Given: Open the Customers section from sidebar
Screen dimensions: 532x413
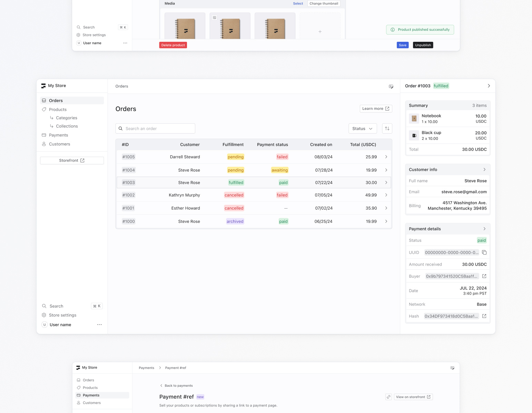Looking at the screenshot, I should coord(59,144).
